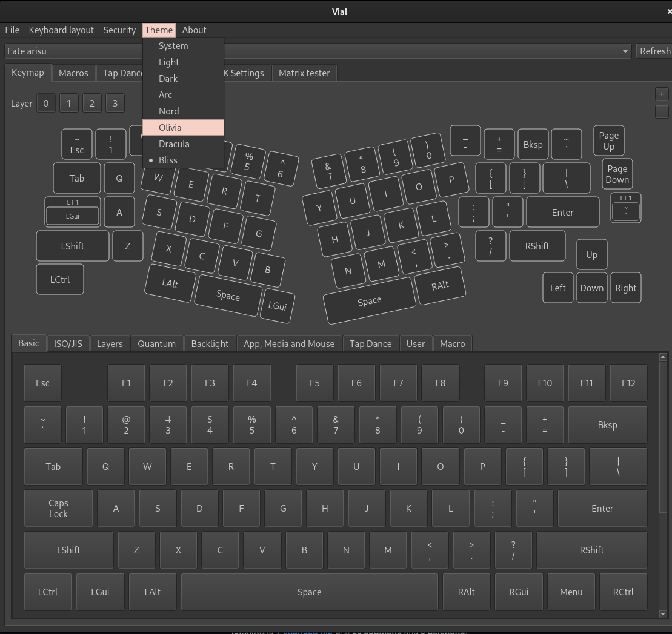Switch to the Quantum keycode tab
This screenshot has height=634, width=672.
click(x=156, y=343)
